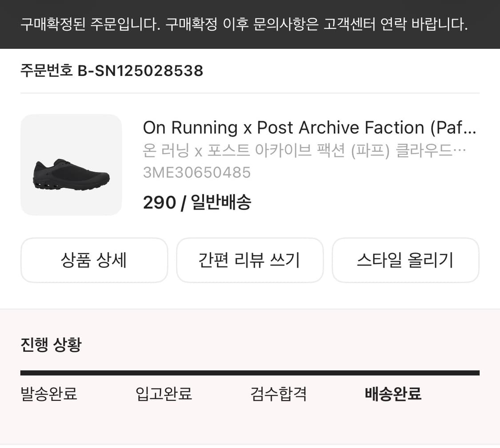
Task: Click the 상품 상세 button
Action: (94, 260)
